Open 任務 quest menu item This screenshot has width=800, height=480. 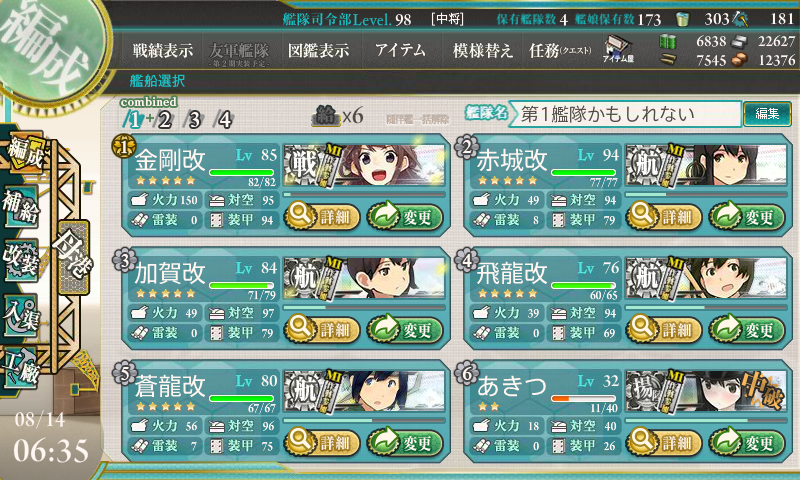point(560,50)
